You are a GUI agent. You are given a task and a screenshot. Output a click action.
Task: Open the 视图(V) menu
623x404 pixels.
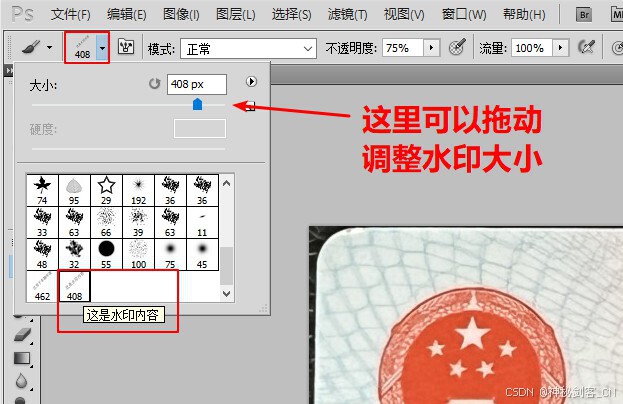coord(404,15)
